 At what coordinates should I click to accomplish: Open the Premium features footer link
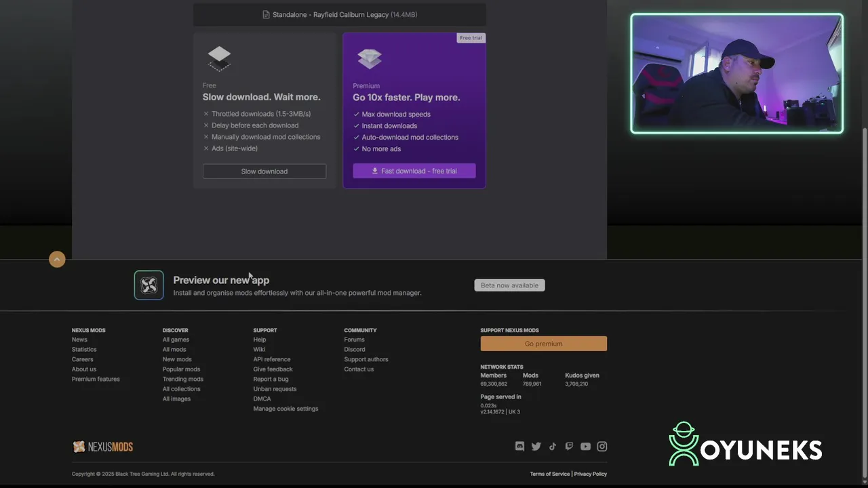tap(96, 379)
